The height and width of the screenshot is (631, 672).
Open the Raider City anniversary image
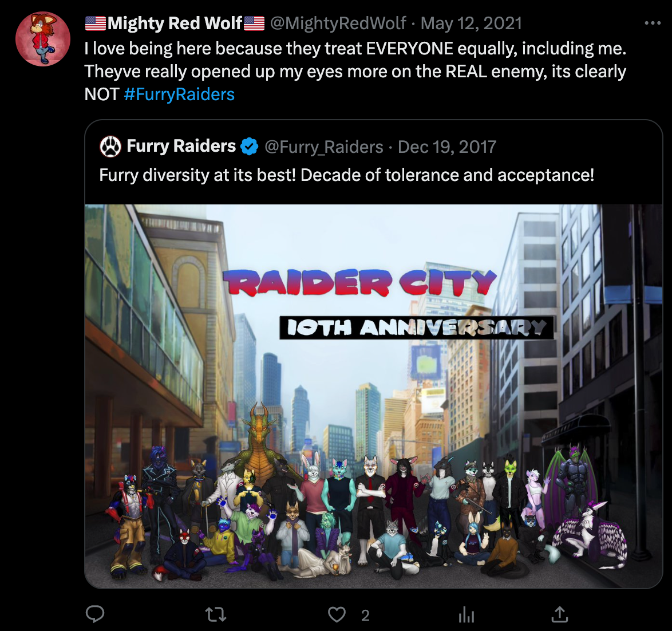click(374, 396)
